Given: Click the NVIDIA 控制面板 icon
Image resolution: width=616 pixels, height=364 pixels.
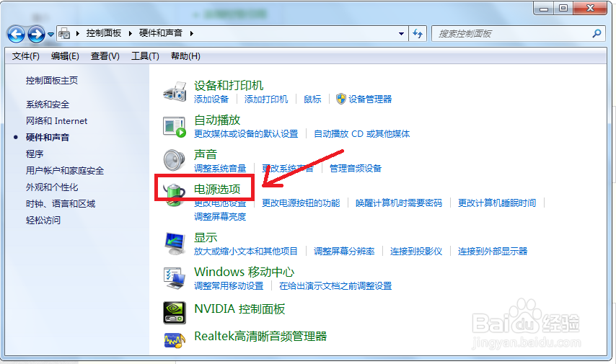Looking at the screenshot, I should 175,313.
